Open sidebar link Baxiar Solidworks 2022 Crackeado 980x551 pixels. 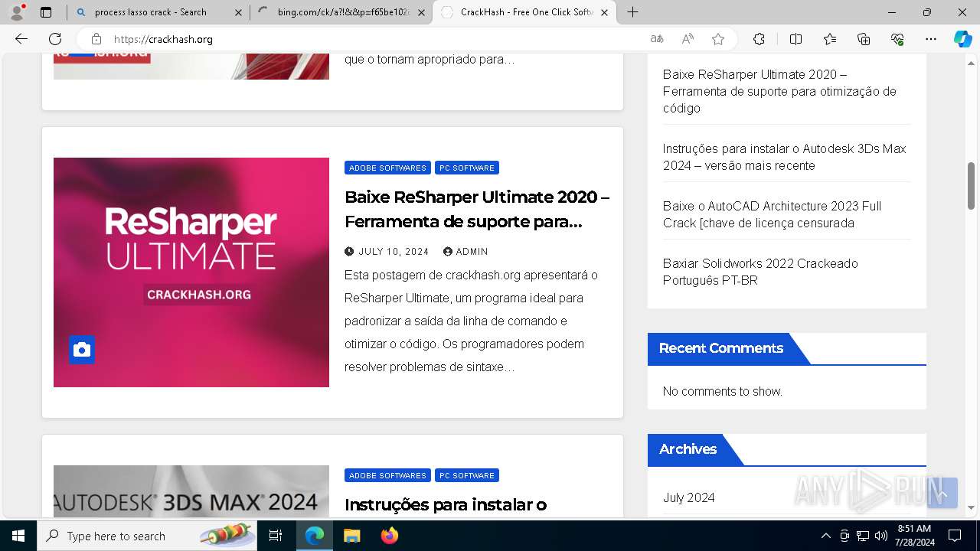pos(760,272)
